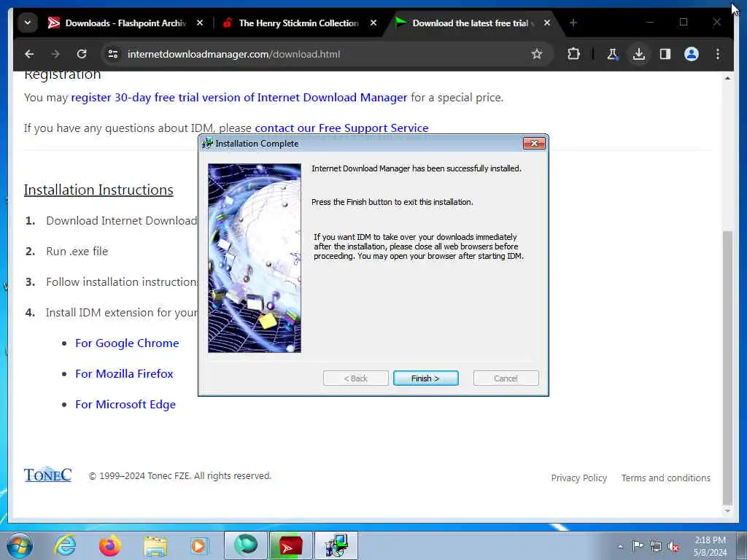Open the register 30-day free trial link
The height and width of the screenshot is (560, 747).
pos(239,98)
